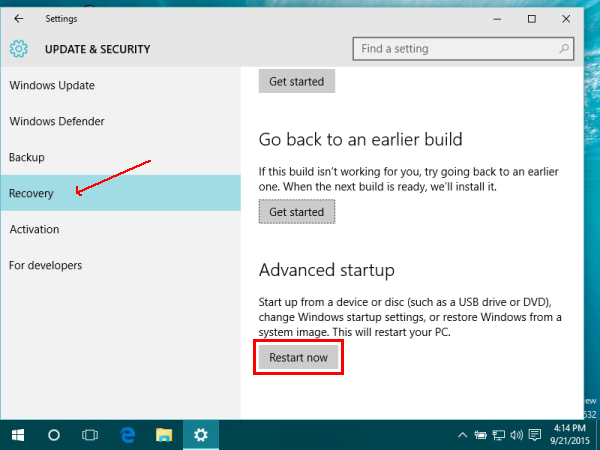Focus the Find a setting search box

point(463,49)
